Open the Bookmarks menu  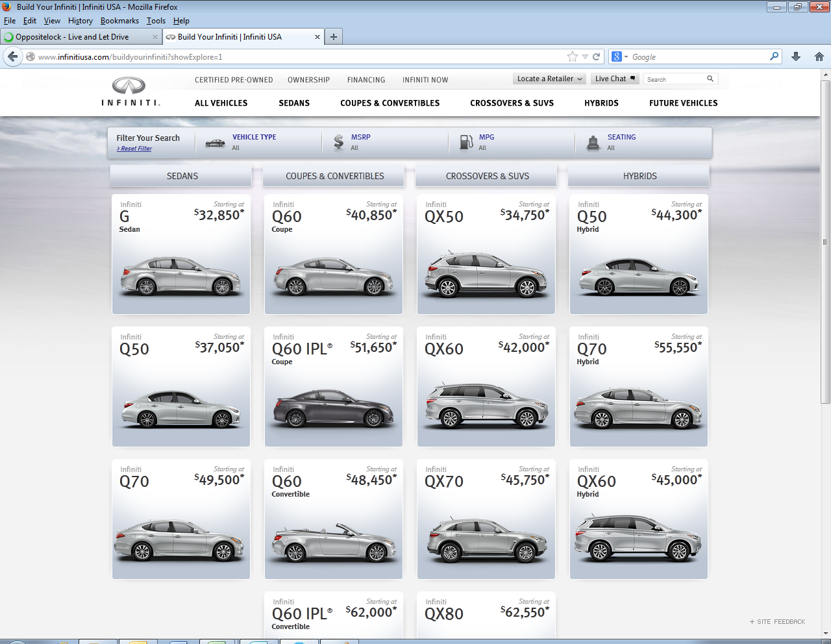tap(119, 21)
